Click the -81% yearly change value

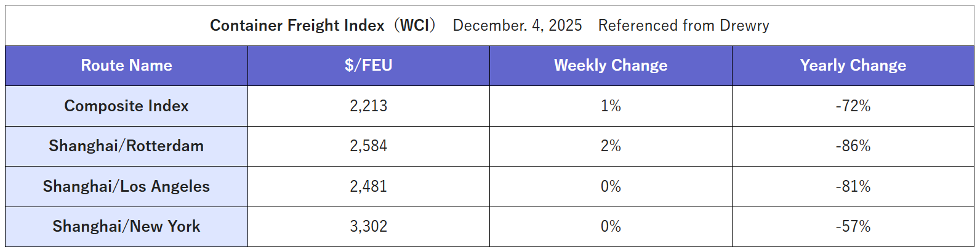(x=853, y=186)
